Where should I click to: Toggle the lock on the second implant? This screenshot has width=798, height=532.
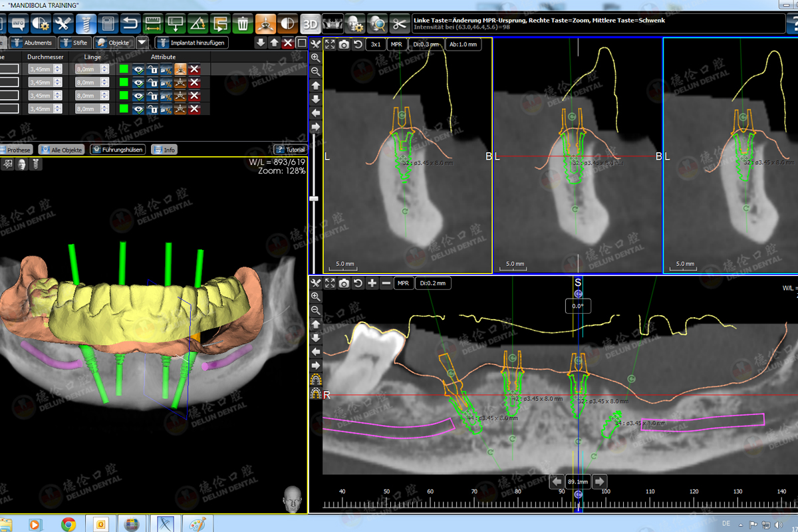pyautogui.click(x=152, y=82)
